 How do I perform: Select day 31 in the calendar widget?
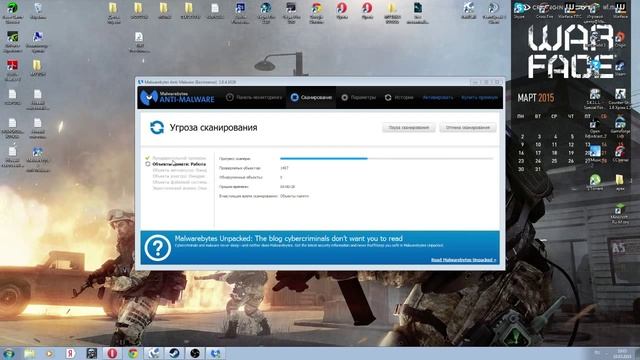coord(538,169)
